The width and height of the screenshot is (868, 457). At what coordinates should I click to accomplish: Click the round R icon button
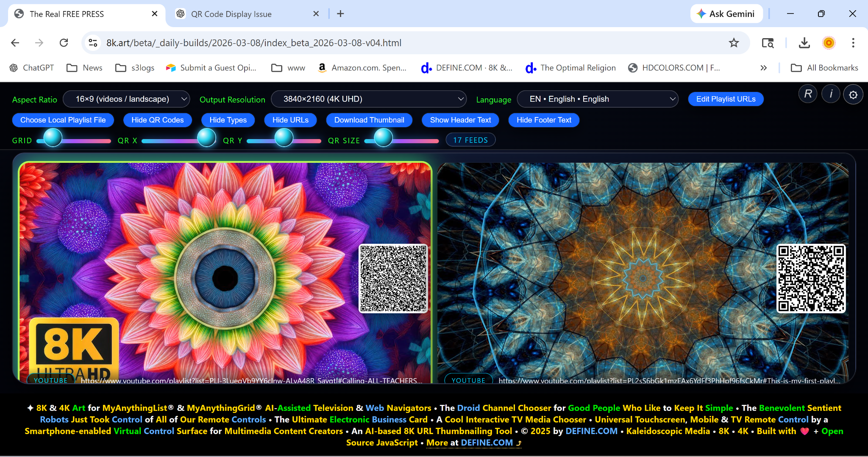[808, 94]
